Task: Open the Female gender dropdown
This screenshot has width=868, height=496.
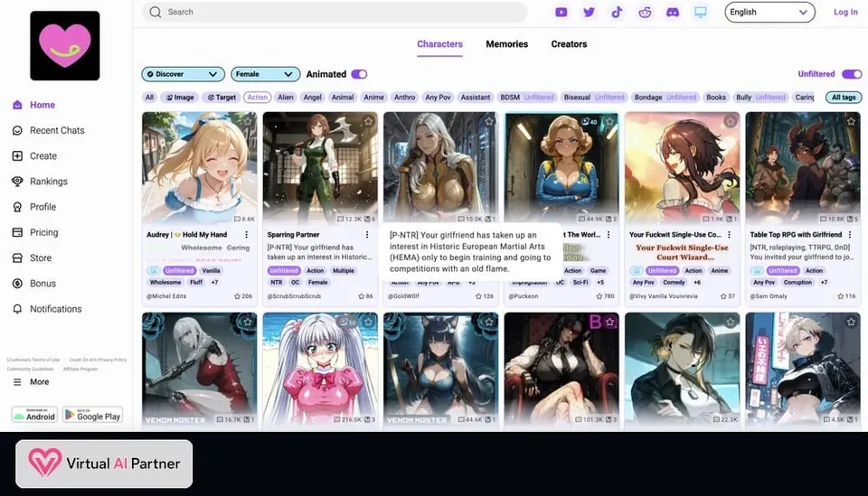Action: coord(265,74)
